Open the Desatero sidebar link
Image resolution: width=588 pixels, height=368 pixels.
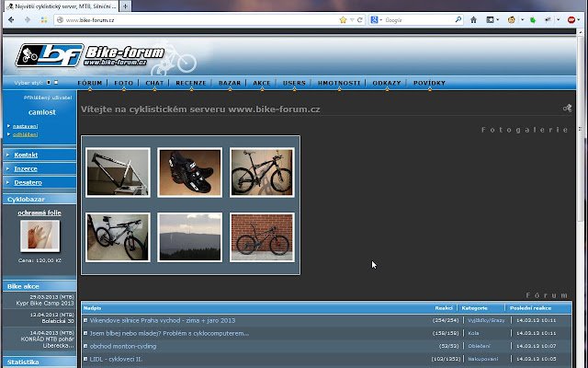coord(28,182)
